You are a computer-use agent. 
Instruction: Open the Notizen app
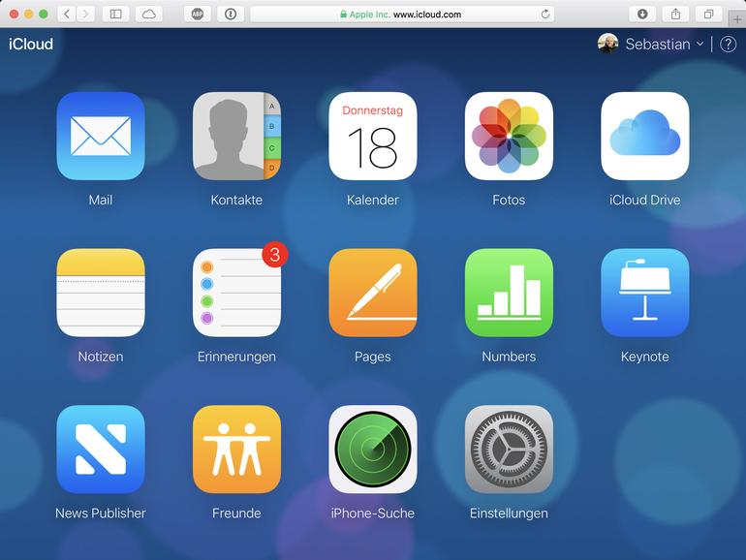point(101,293)
